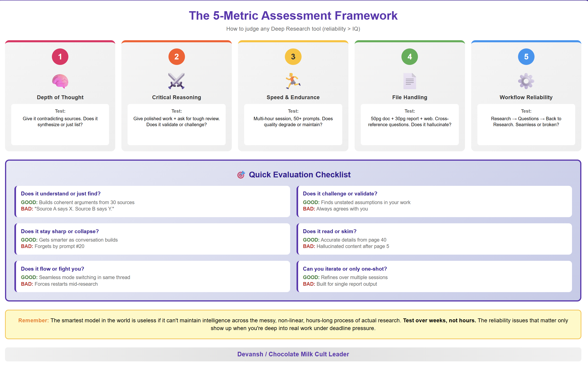The image size is (588, 368).
Task: Click the running person icon
Action: tap(293, 81)
